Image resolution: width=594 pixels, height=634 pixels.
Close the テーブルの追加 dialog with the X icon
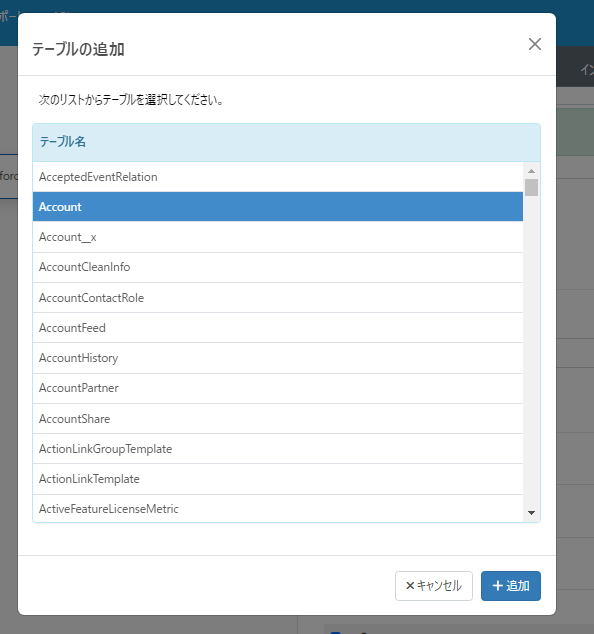[x=535, y=44]
